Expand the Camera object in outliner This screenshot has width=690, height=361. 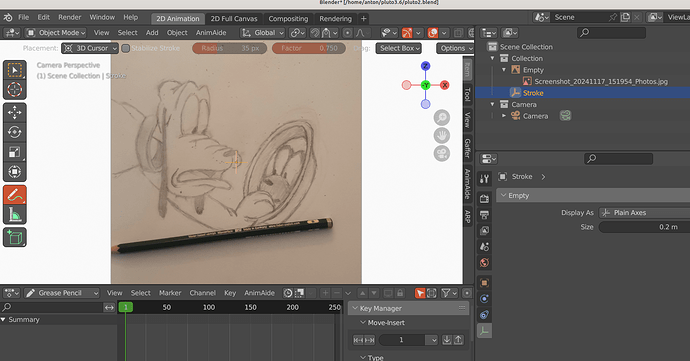(x=504, y=116)
